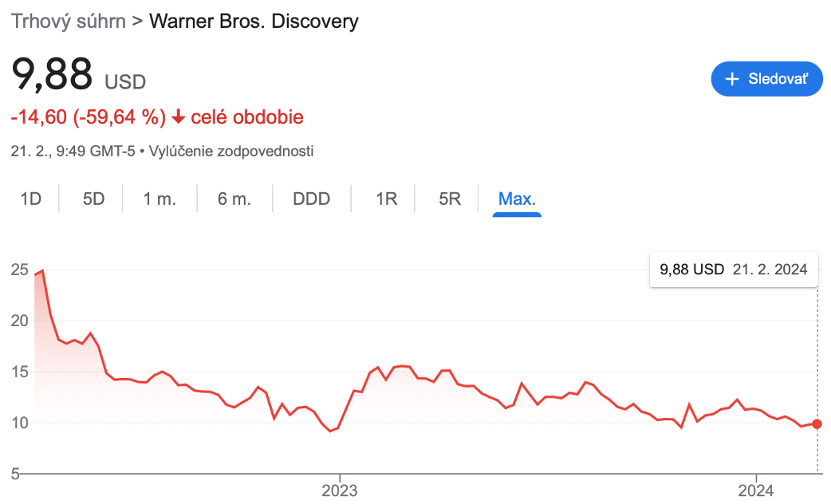The width and height of the screenshot is (831, 504).
Task: Click the red down arrow icon
Action: 178,117
